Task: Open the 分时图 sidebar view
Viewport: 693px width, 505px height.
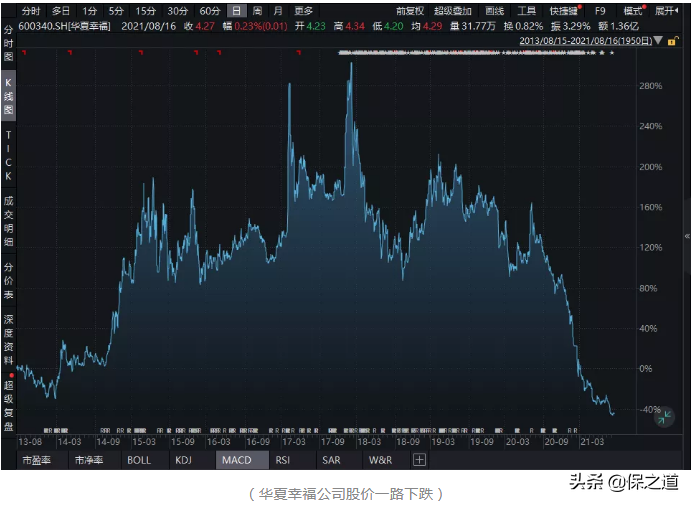Action: (8, 43)
